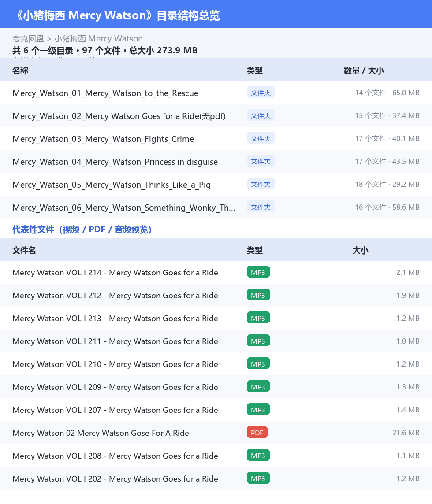
Task: Select file Mercy Watson VOL I 208
Action: [115, 456]
